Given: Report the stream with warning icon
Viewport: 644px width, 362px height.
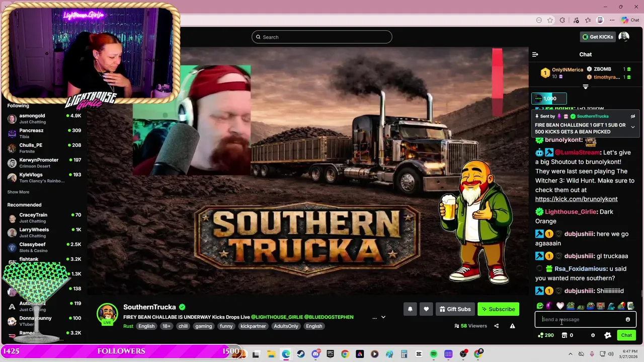Looking at the screenshot, I should 512,326.
